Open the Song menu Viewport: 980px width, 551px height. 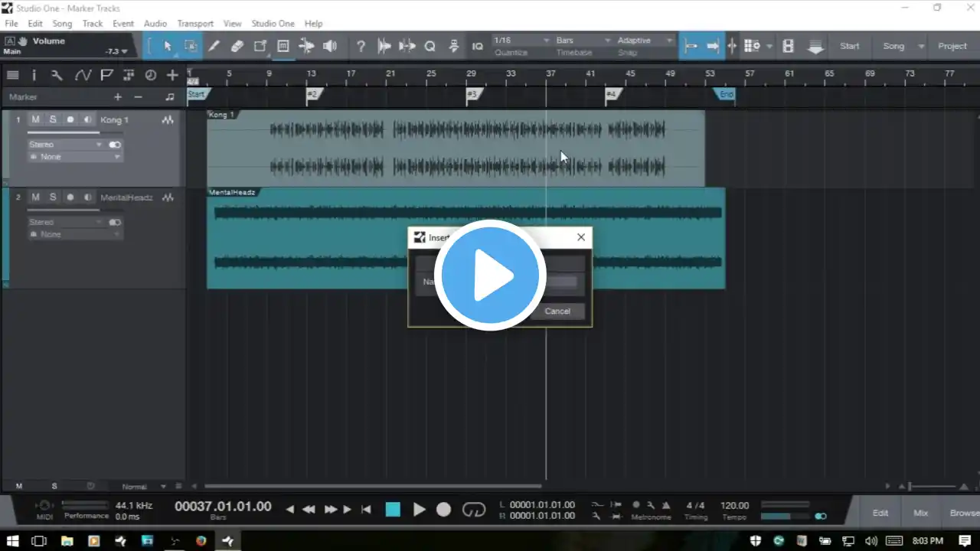(x=62, y=24)
